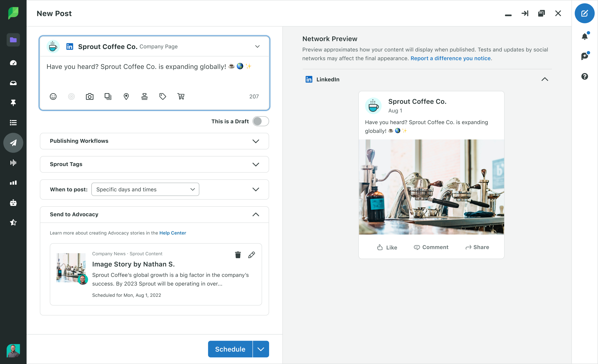The height and width of the screenshot is (364, 598).
Task: Open the Help Center link
Action: [173, 233]
